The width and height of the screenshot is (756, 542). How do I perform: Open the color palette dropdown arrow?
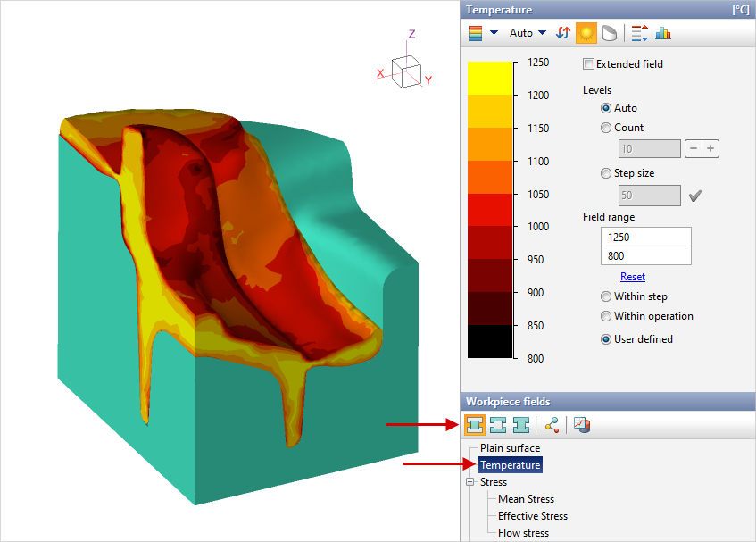(494, 33)
